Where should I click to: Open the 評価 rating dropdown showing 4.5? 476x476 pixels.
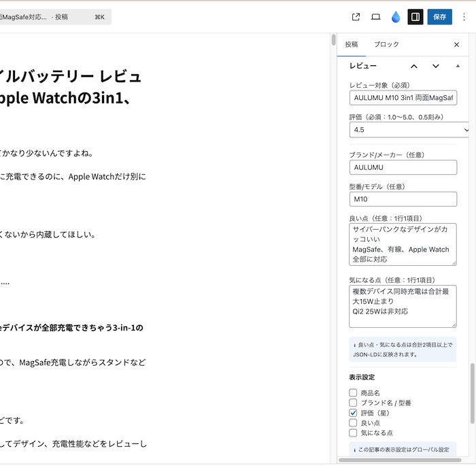[409, 130]
